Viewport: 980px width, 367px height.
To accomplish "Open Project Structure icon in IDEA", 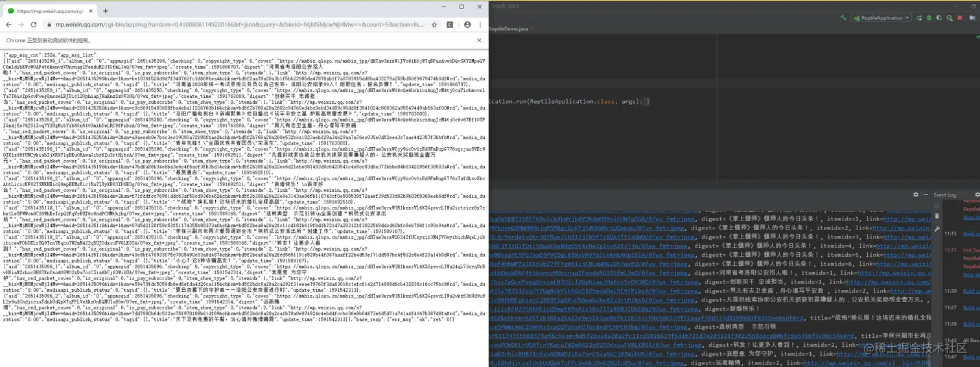I will click(x=972, y=18).
